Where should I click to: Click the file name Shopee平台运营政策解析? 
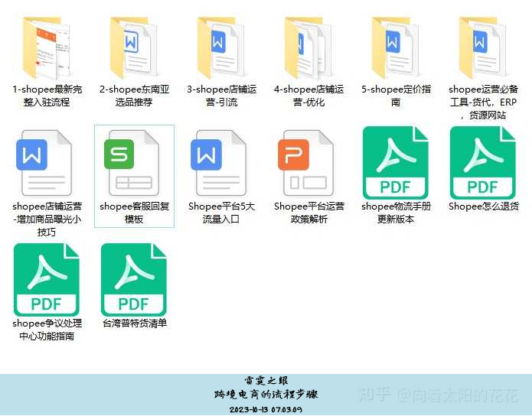coord(308,213)
